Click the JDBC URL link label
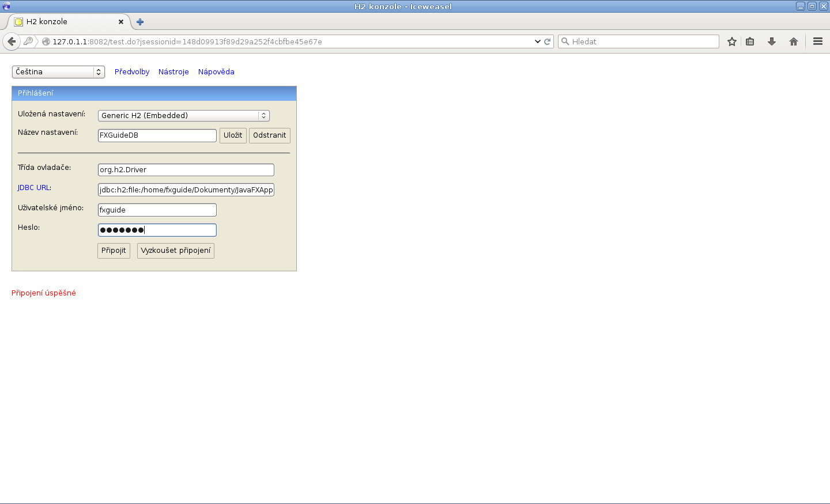 coord(33,188)
